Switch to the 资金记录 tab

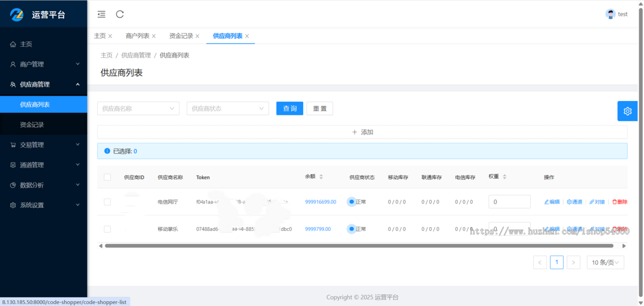pyautogui.click(x=181, y=36)
